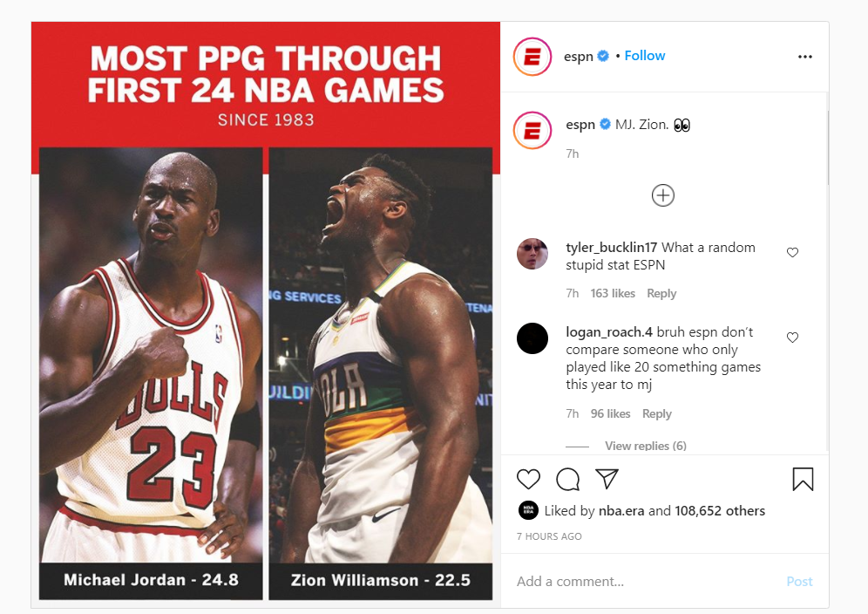Open comments via speech bubble icon
868x614 pixels.
[x=567, y=480]
